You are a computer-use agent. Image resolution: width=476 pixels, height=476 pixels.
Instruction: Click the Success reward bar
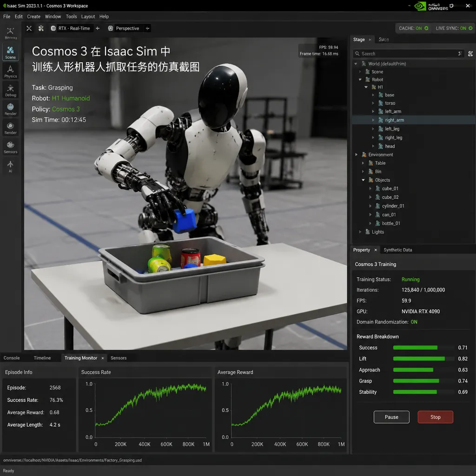[x=415, y=348]
